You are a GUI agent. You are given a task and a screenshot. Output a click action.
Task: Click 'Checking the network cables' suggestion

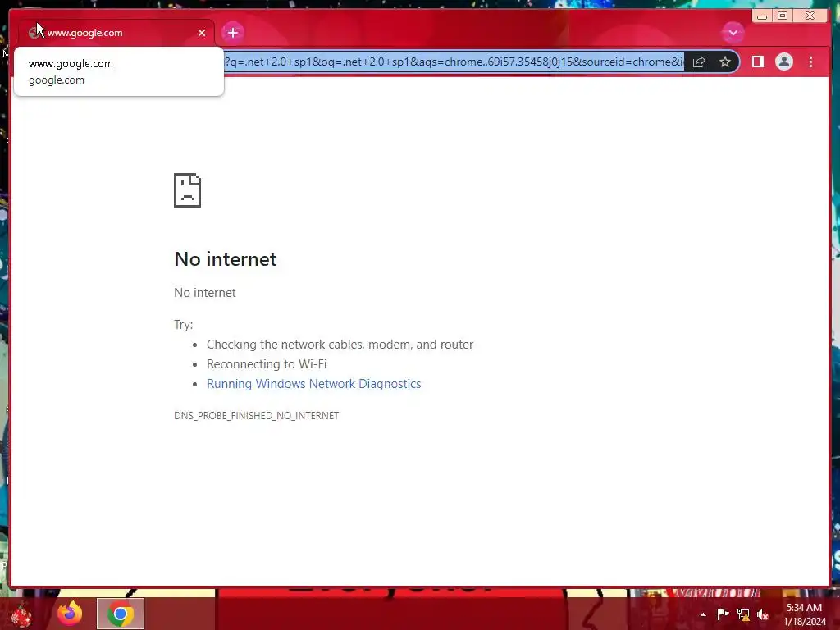tap(340, 345)
